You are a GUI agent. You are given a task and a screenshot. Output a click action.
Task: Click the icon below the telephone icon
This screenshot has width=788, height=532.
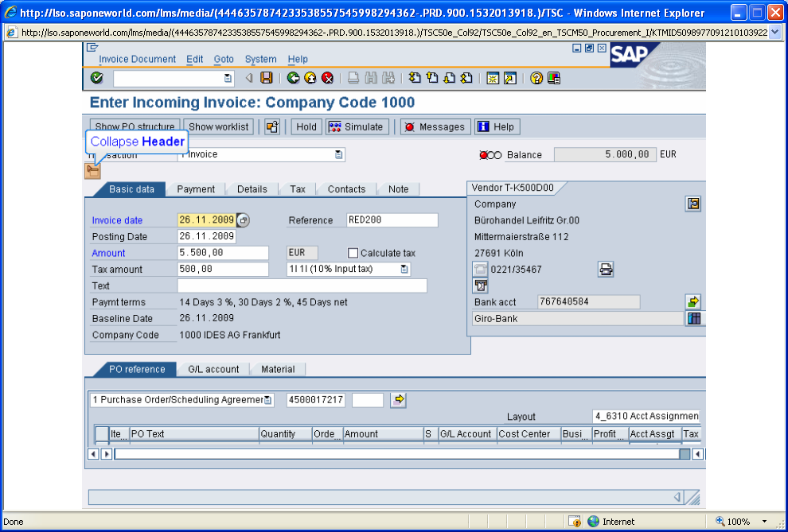(481, 285)
